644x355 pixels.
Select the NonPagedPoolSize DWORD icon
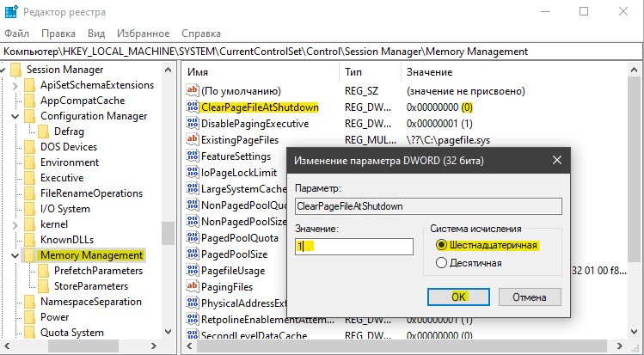coord(193,222)
